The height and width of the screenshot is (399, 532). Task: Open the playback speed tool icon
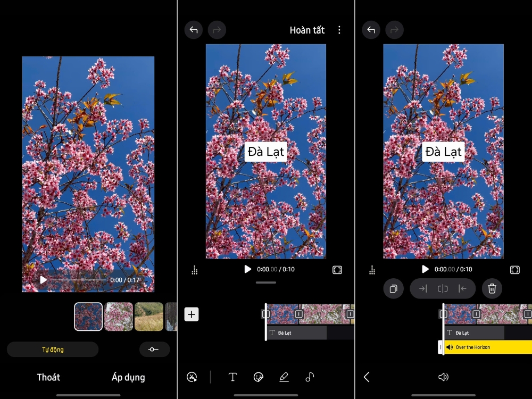tap(192, 377)
